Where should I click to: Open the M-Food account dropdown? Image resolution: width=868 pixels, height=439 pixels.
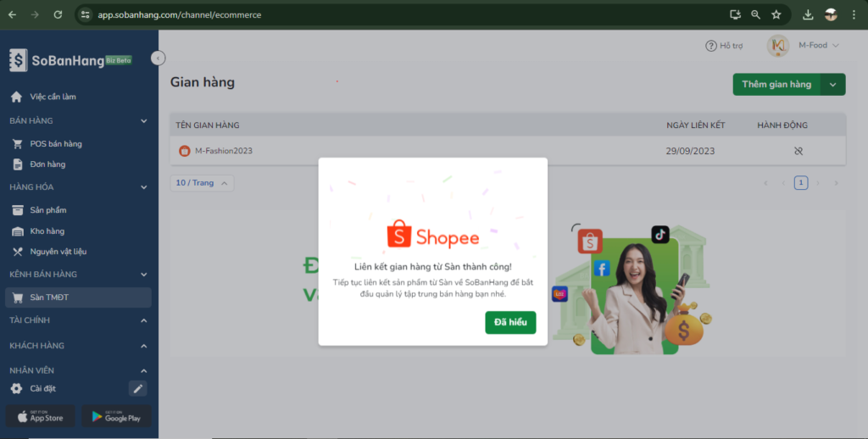point(819,46)
